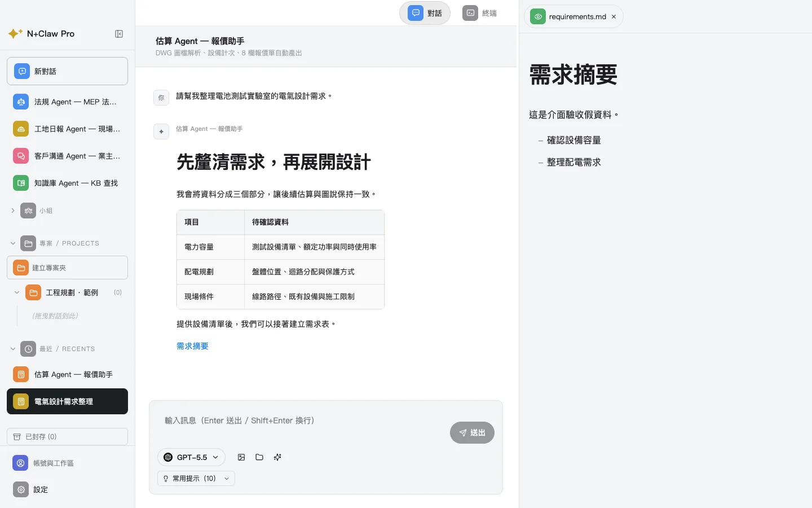The width and height of the screenshot is (812, 508).
Task: Click the 工地日報 Agent hard-hat icon
Action: (x=21, y=129)
